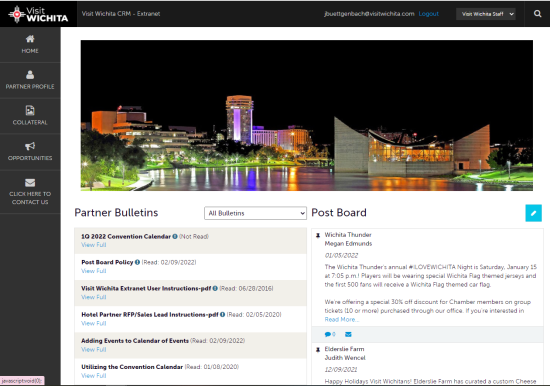Screen dimensions: 550x386
Task: Open the Visit Wichita Staff dropdown
Action: [x=485, y=14]
